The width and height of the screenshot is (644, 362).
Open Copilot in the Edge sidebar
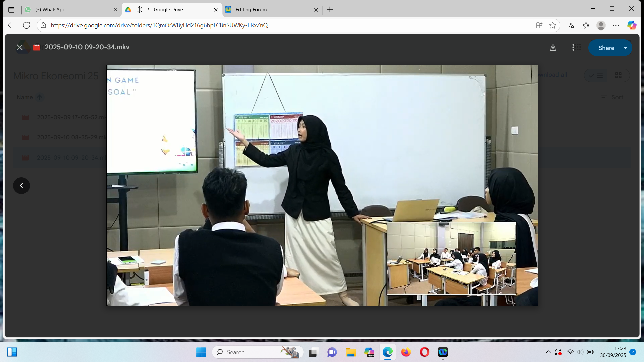(632, 25)
